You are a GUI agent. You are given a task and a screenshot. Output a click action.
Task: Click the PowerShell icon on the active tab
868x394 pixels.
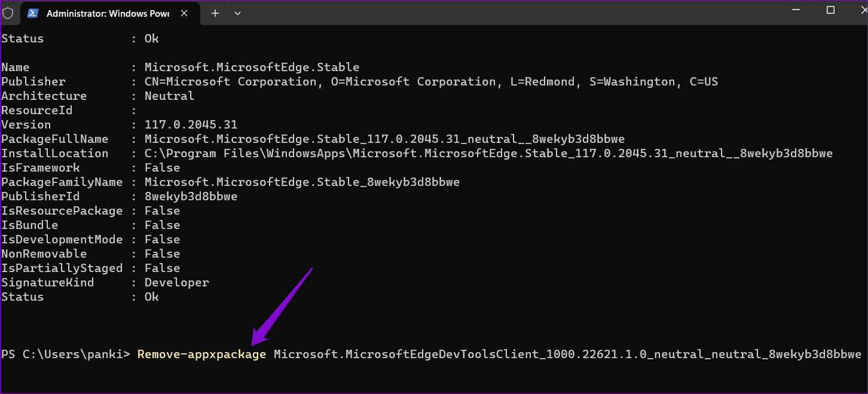click(33, 13)
